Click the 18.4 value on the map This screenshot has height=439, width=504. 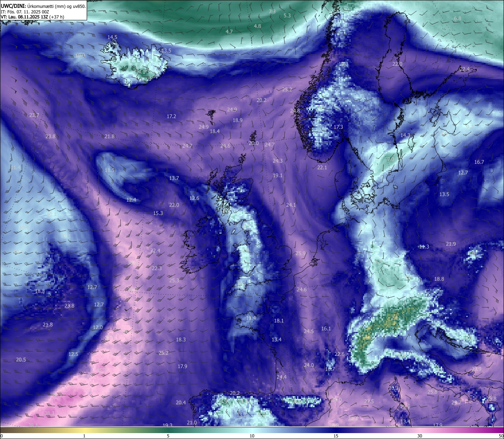215,131
